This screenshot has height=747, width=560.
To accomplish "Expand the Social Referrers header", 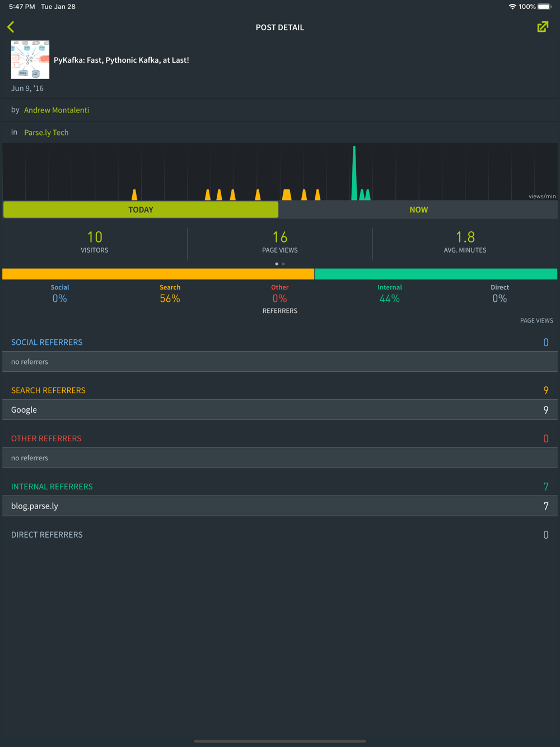I will tap(47, 342).
